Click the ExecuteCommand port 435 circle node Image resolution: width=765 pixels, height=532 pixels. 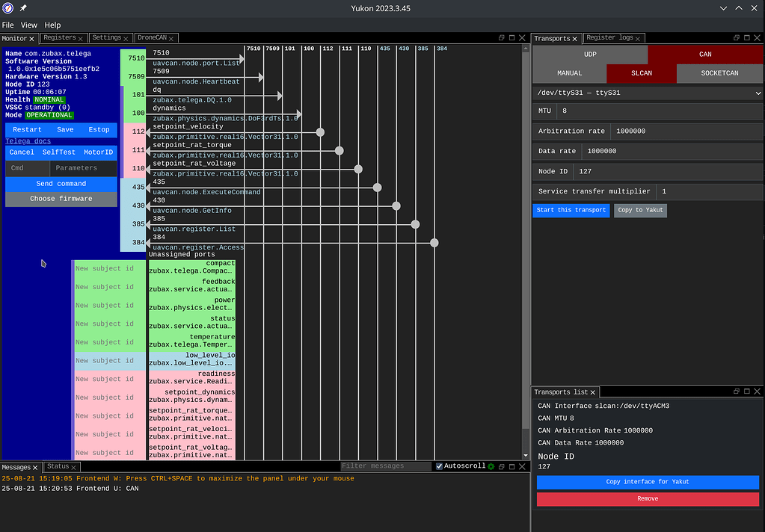[x=377, y=188]
